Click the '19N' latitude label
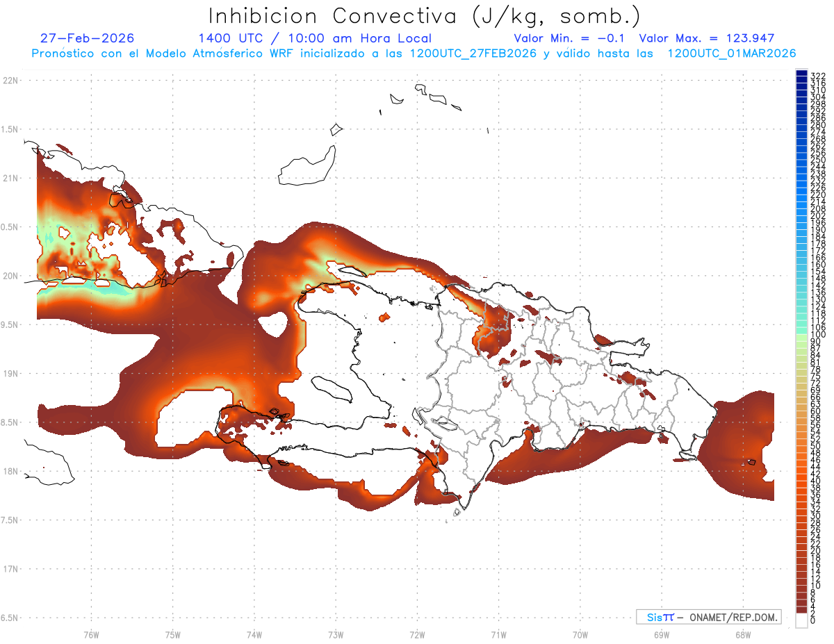The height and width of the screenshot is (644, 834). [10, 373]
